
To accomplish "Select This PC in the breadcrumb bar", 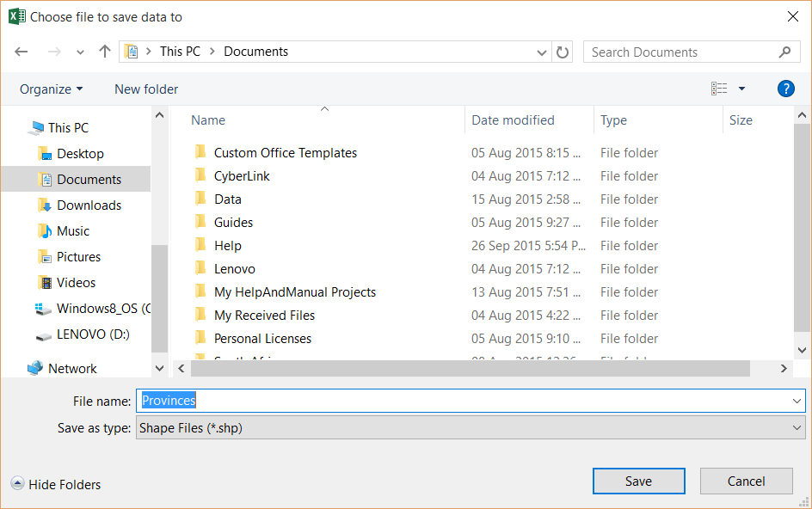I will pyautogui.click(x=180, y=52).
